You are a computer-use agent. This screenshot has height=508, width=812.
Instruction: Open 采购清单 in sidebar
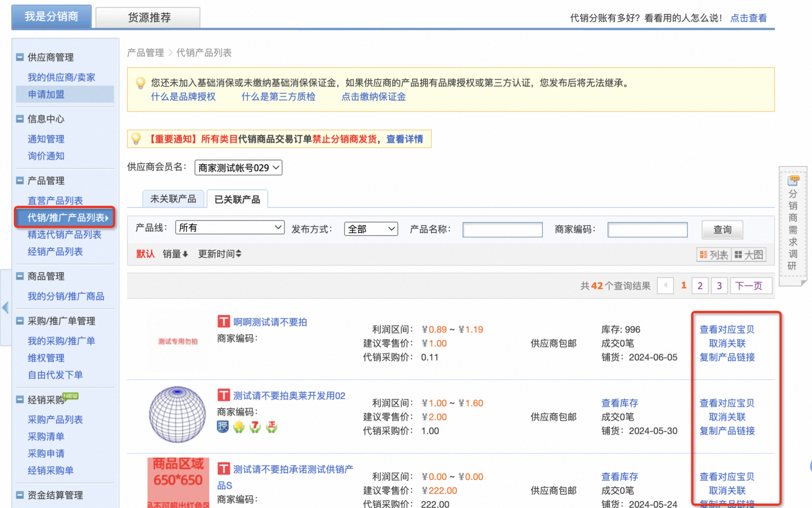pos(46,437)
